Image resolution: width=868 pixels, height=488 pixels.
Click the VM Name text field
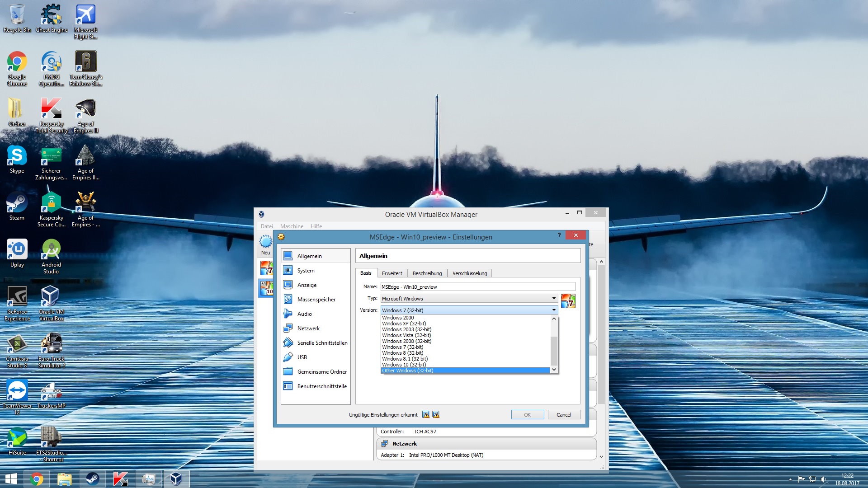(477, 287)
